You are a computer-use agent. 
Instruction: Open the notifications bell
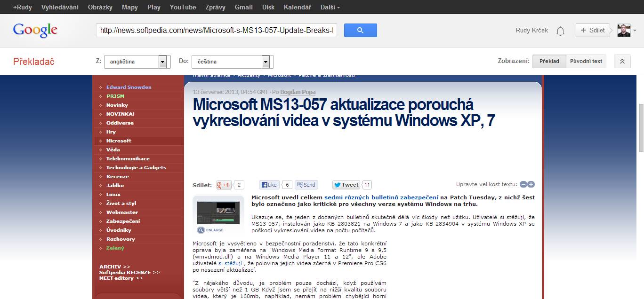560,31
